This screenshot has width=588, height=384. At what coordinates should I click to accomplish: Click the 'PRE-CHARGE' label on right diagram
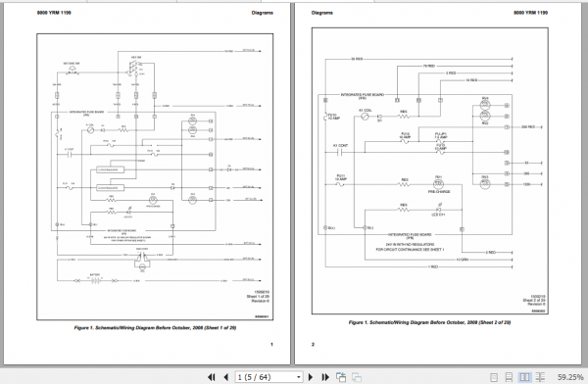click(x=439, y=192)
